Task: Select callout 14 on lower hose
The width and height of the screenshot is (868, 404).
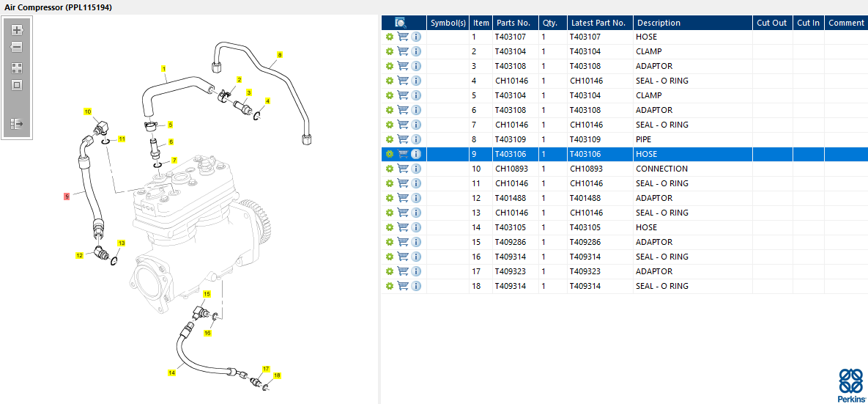Action: click(171, 373)
